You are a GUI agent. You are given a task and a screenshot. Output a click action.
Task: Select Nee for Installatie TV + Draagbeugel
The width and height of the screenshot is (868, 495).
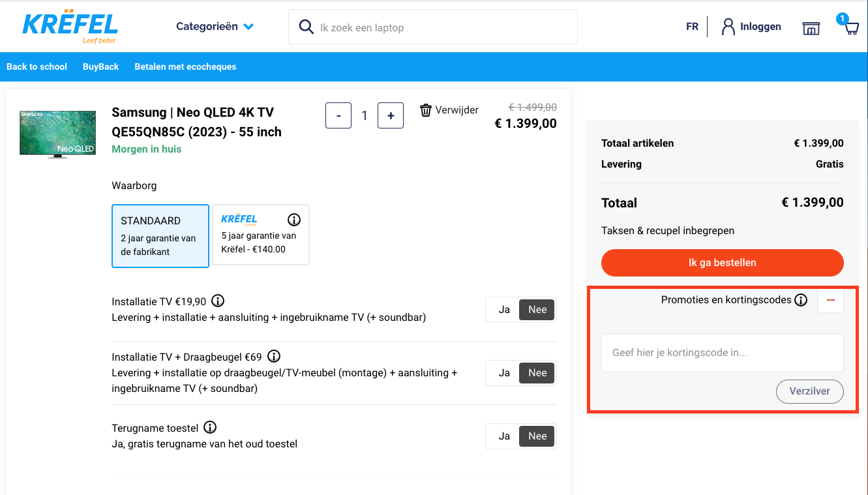537,373
